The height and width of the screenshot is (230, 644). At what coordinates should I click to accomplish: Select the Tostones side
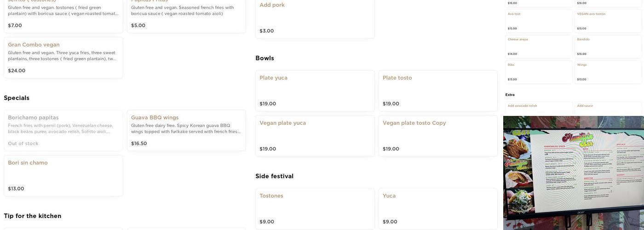click(315, 208)
